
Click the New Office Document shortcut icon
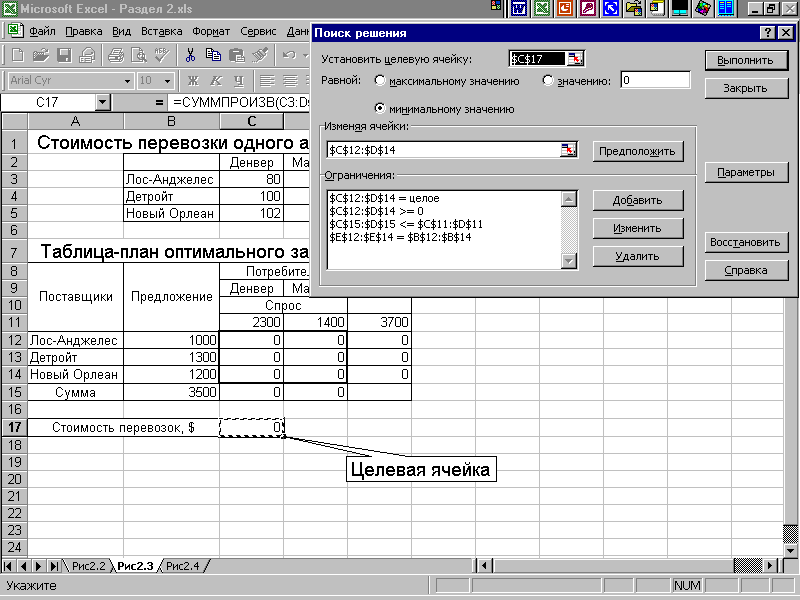(657, 9)
